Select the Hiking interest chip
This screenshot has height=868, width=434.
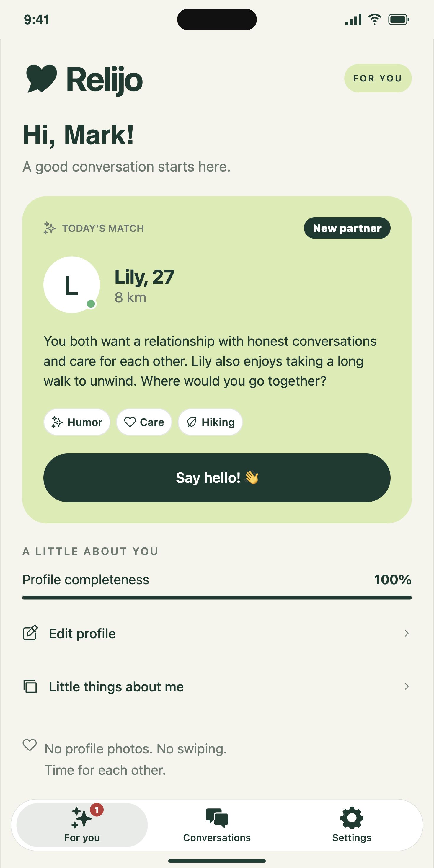[210, 422]
